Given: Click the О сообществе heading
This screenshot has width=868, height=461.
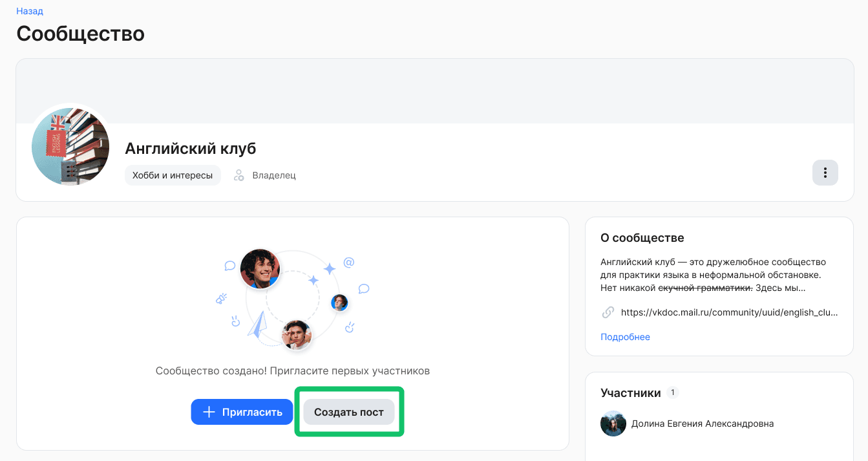Looking at the screenshot, I should pyautogui.click(x=642, y=238).
